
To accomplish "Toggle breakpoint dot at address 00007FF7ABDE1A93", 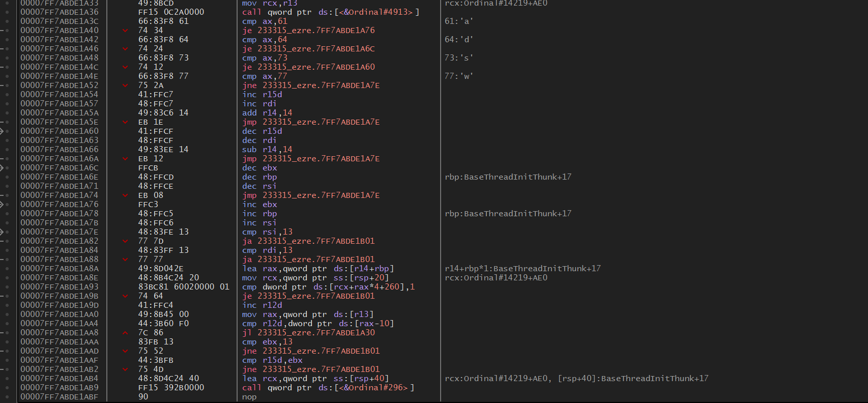I will click(x=7, y=287).
